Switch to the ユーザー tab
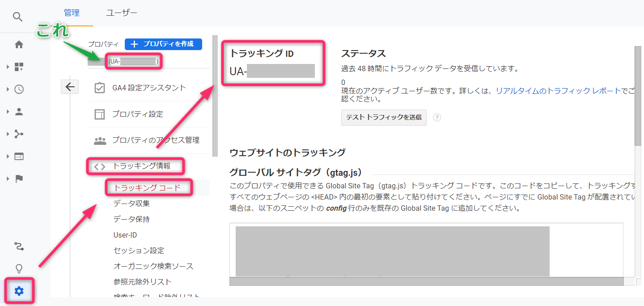644x306 pixels. [x=122, y=13]
